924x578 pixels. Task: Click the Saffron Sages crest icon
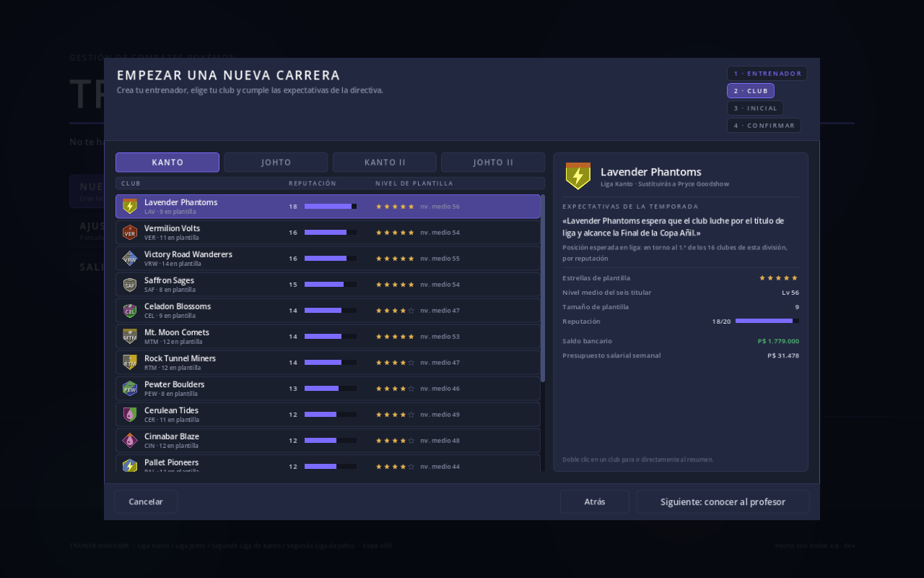pyautogui.click(x=130, y=285)
